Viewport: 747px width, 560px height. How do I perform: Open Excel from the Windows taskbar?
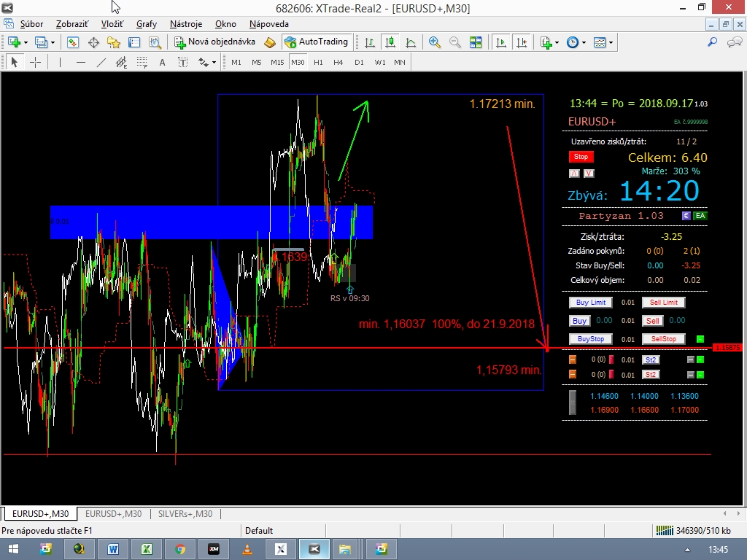point(146,549)
